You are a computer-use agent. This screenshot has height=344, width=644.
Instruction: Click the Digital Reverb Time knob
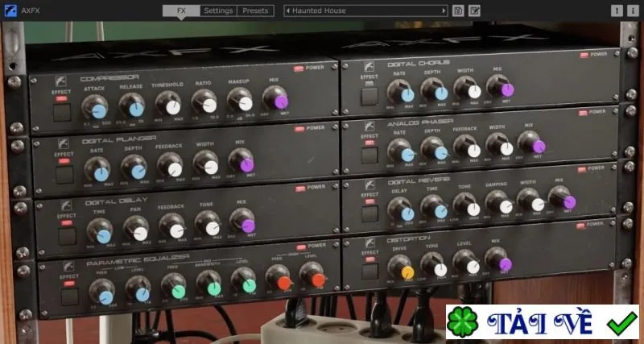[434, 207]
